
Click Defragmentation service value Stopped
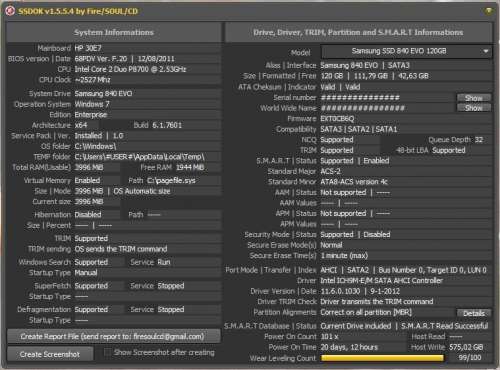pyautogui.click(x=171, y=310)
